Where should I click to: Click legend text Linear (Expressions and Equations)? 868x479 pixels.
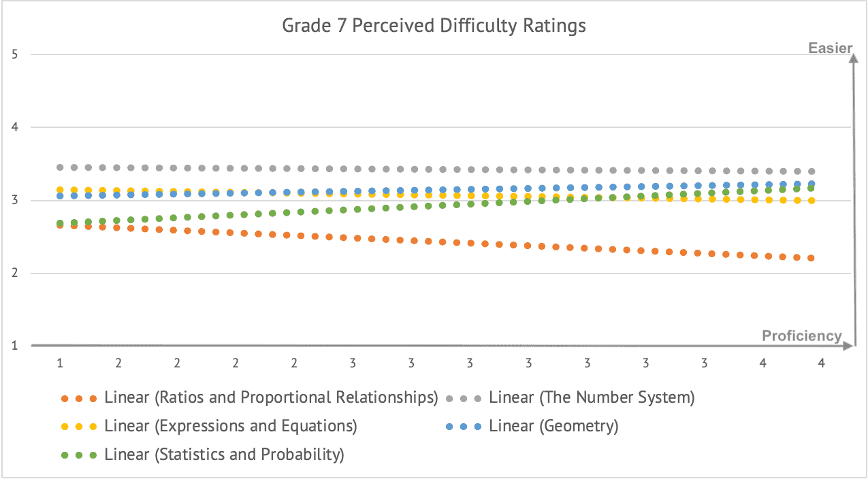[x=231, y=427]
